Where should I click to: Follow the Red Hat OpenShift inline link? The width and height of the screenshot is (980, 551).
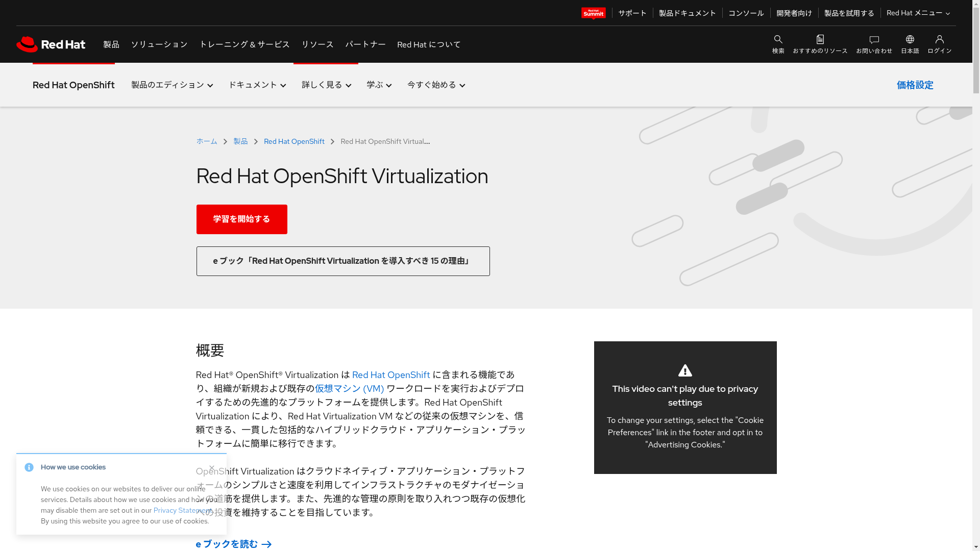click(391, 375)
